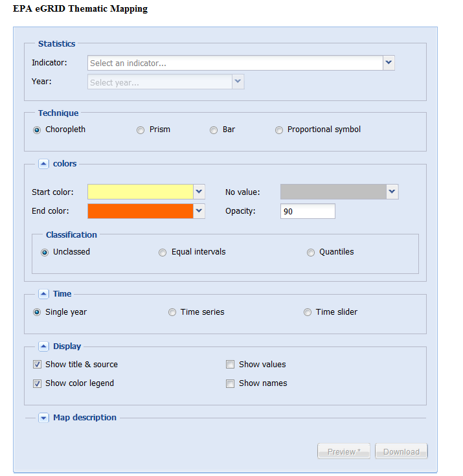Open the End color dropdown arrow

tap(199, 211)
